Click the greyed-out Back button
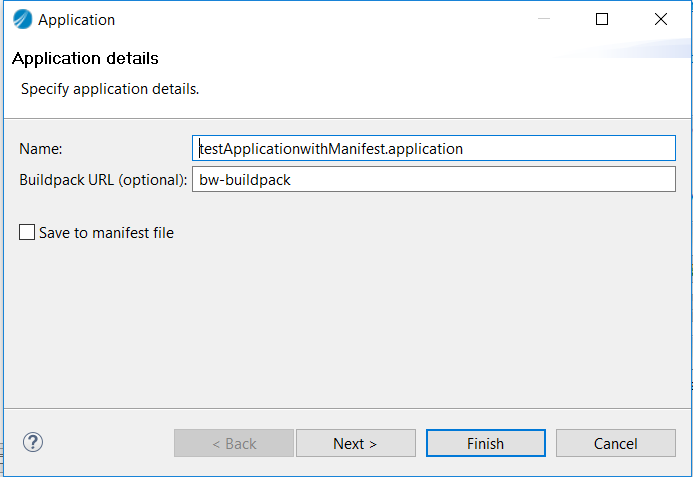Screen dimensions: 693x477 point(234,443)
